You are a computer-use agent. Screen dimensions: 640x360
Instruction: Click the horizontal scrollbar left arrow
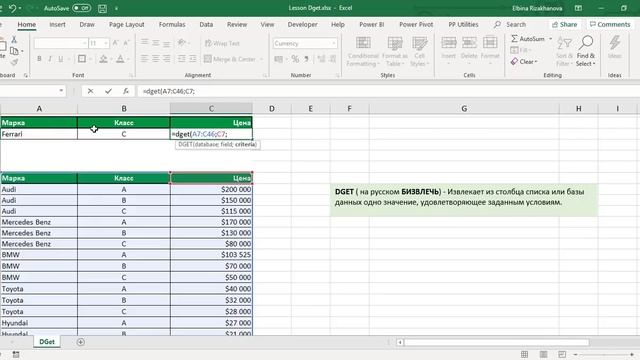[400, 342]
